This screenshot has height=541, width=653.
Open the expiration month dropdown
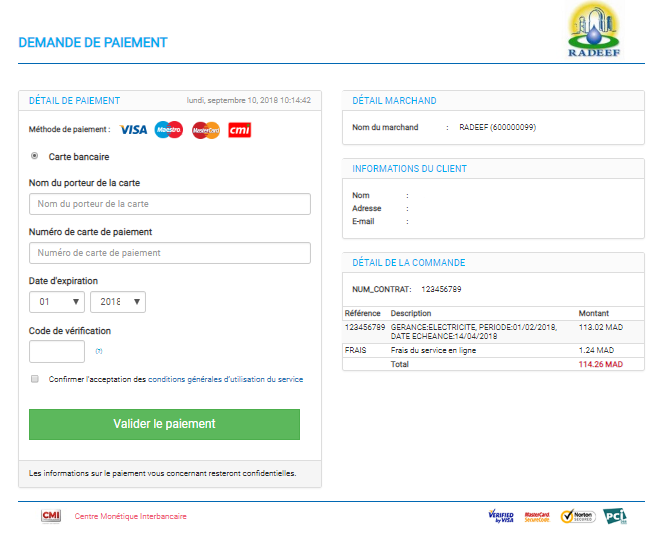pyautogui.click(x=57, y=302)
